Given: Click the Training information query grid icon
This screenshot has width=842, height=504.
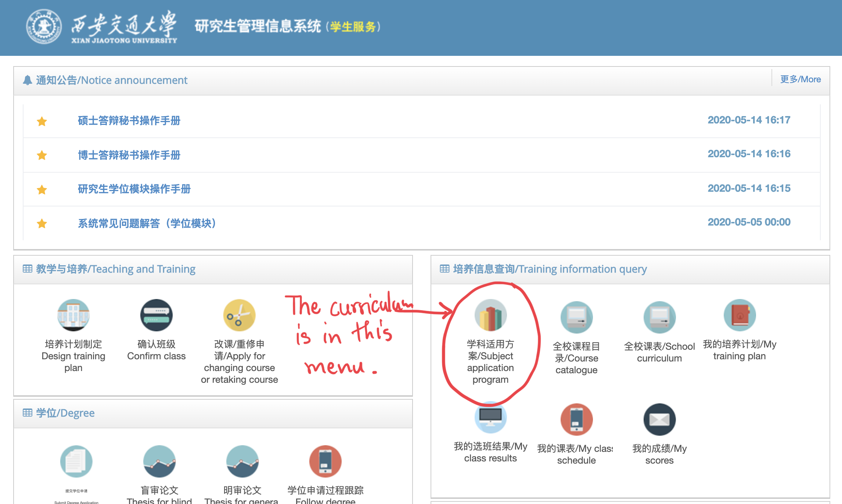Looking at the screenshot, I should [x=445, y=269].
